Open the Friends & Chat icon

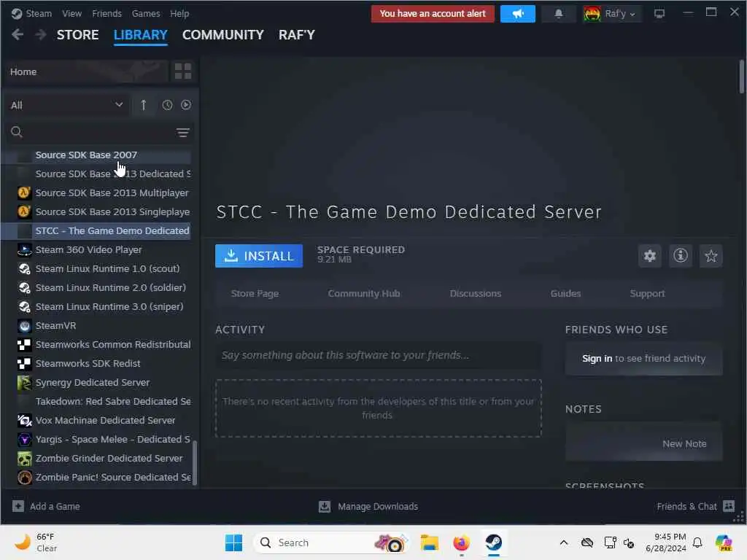729,506
